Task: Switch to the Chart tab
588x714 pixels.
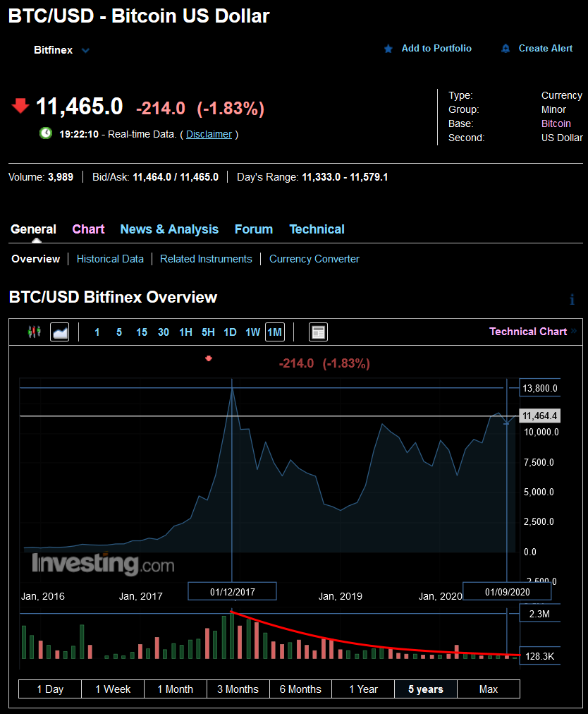Action: 88,229
